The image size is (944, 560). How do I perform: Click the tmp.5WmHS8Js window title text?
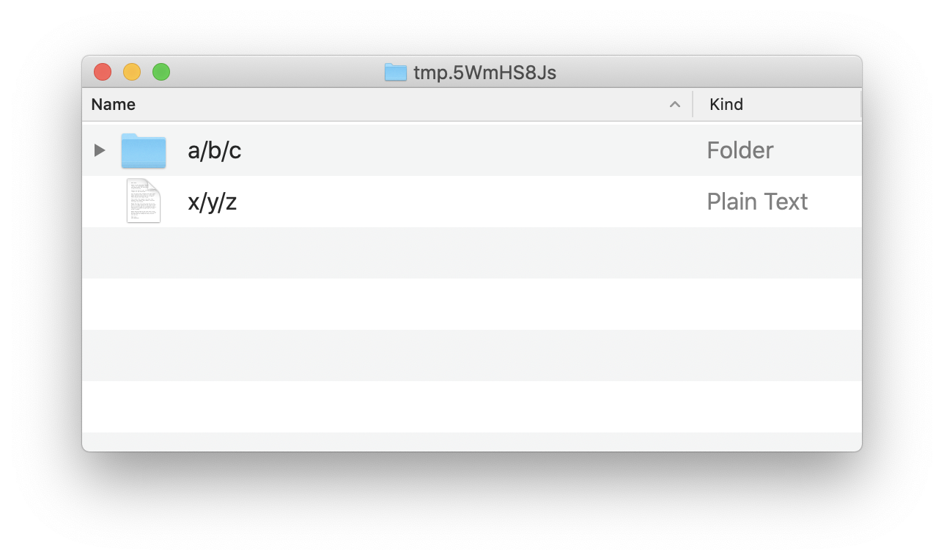[x=484, y=73]
